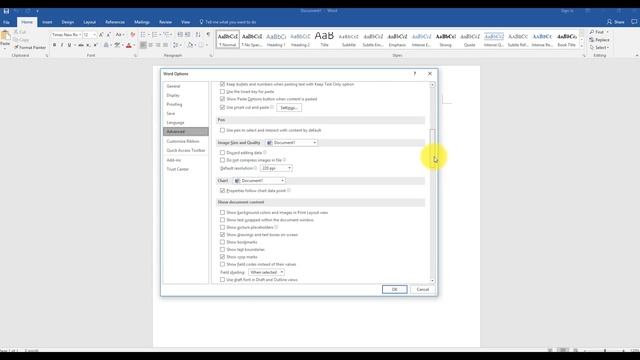The width and height of the screenshot is (640, 360).
Task: Click Share button in Word window
Action: click(x=616, y=22)
